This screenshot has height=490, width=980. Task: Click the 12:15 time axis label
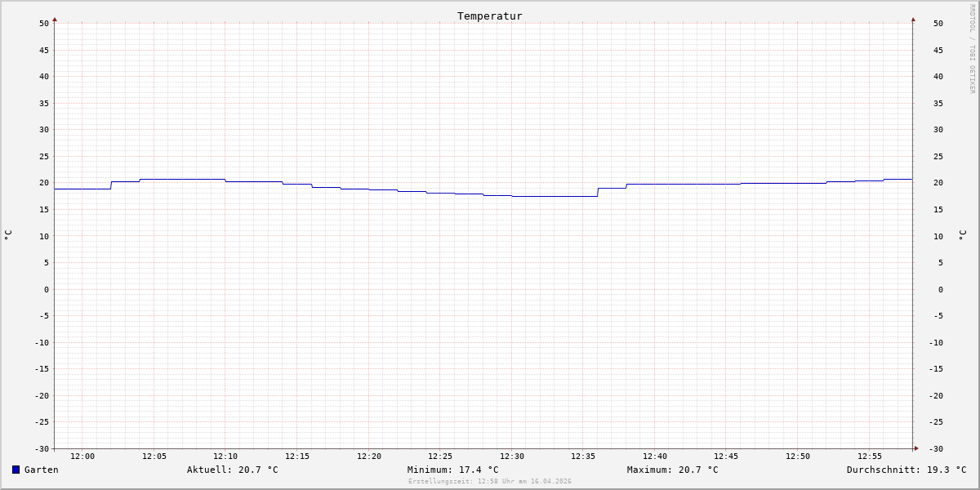[297, 457]
